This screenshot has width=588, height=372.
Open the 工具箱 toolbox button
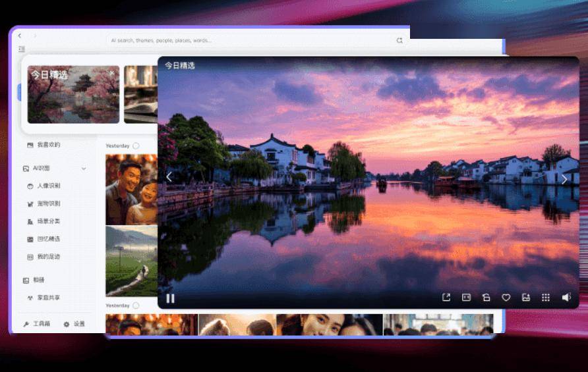pos(37,324)
